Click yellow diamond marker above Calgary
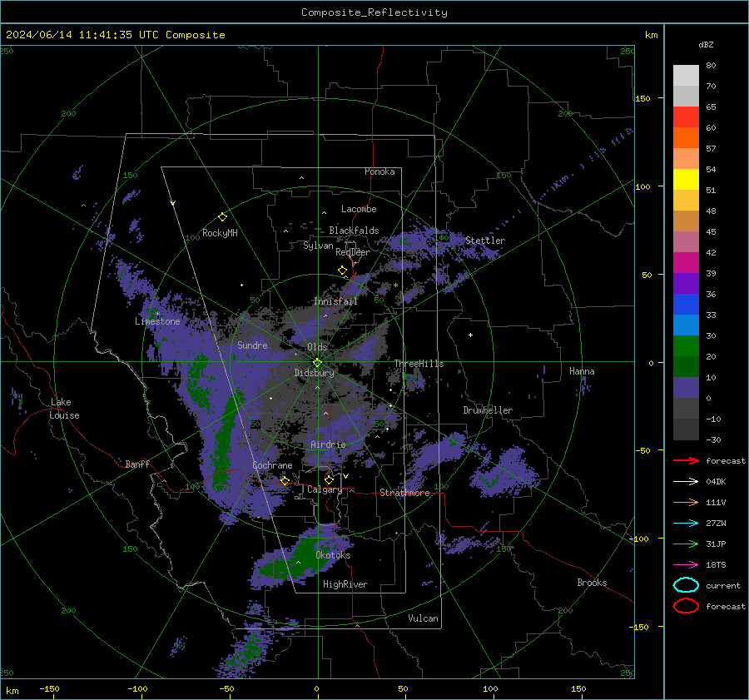Screen dimensions: 749x700 click(329, 479)
